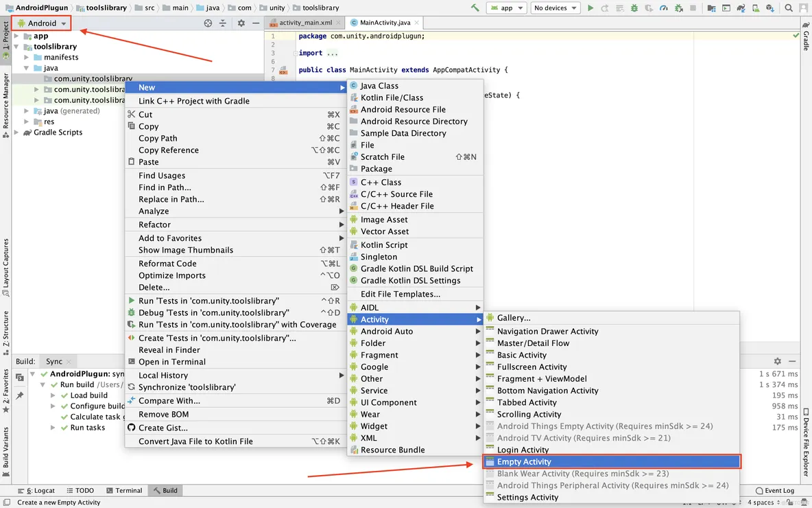
Task: Open the app run configuration dropdown
Action: pyautogui.click(x=508, y=8)
